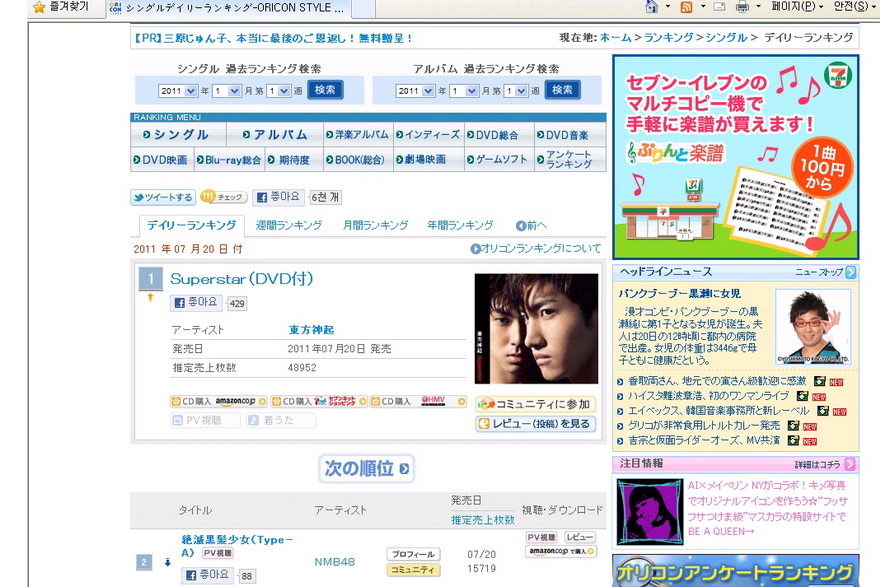Switch to the 月間ランキング tab
The image size is (880, 587).
376,226
